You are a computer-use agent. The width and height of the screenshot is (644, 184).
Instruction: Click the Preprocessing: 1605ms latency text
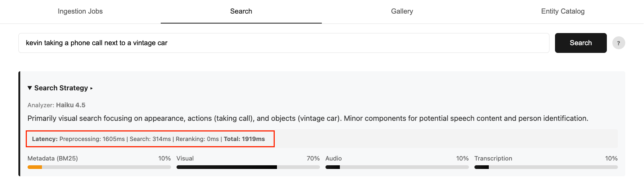(x=92, y=139)
